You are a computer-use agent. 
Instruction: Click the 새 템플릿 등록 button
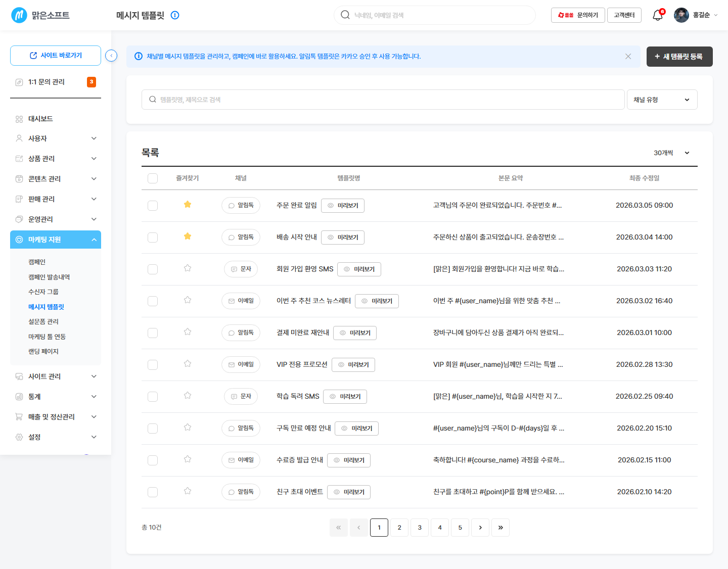679,57
